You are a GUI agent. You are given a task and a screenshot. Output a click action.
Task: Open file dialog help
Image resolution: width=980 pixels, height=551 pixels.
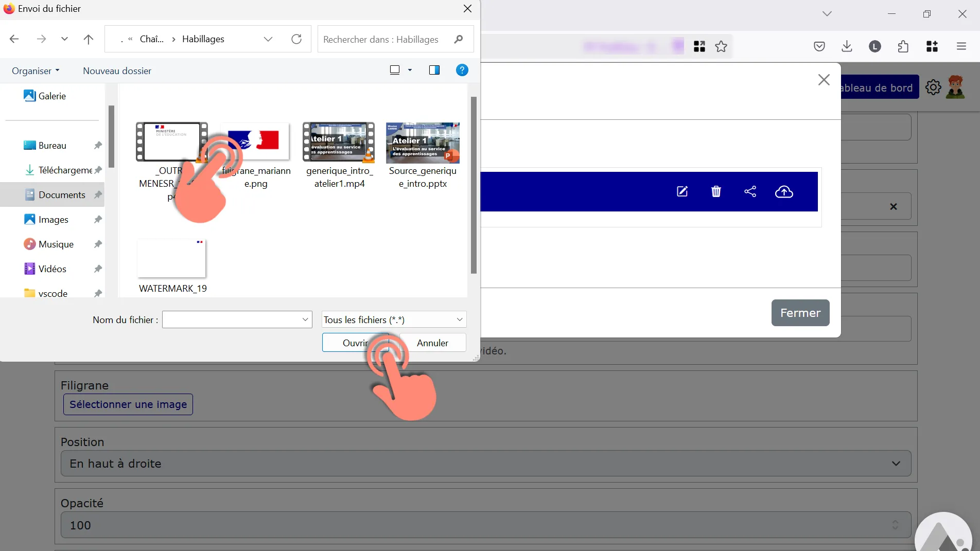[462, 70]
